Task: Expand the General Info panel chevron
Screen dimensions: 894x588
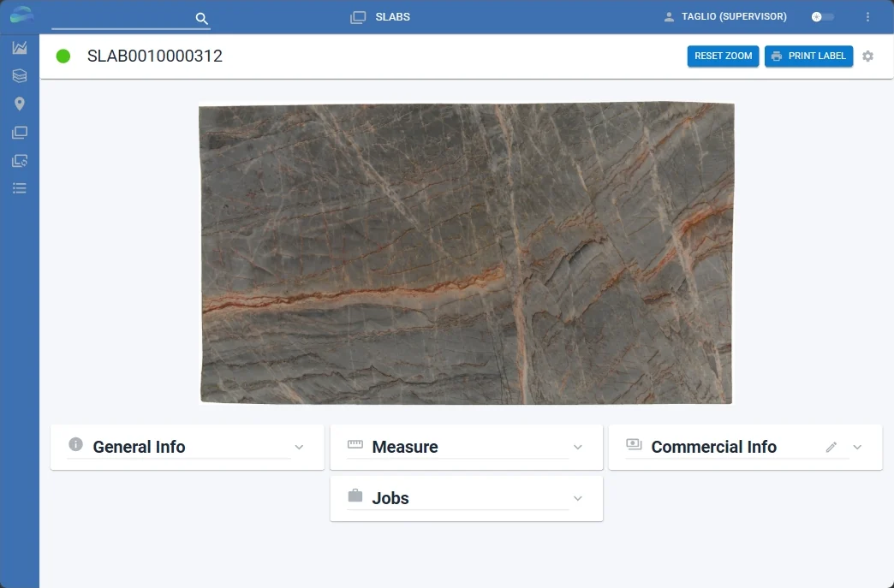Action: (299, 448)
